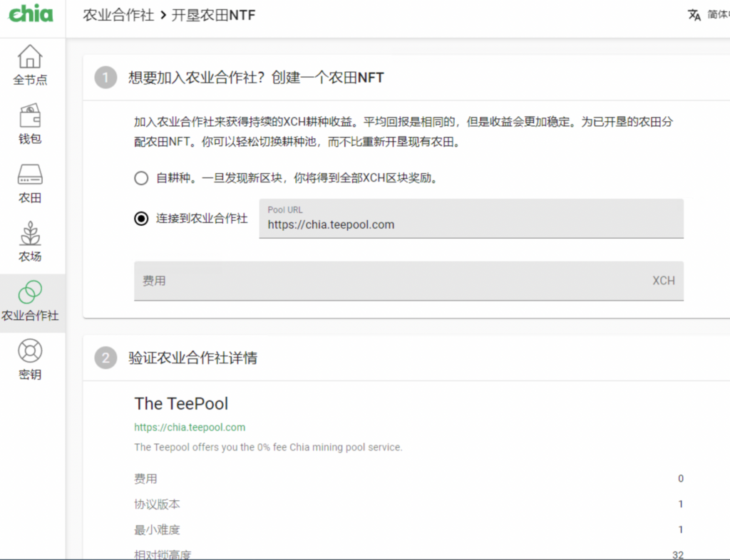Click the step 1 heading 创建一个农田NFT

[256, 78]
